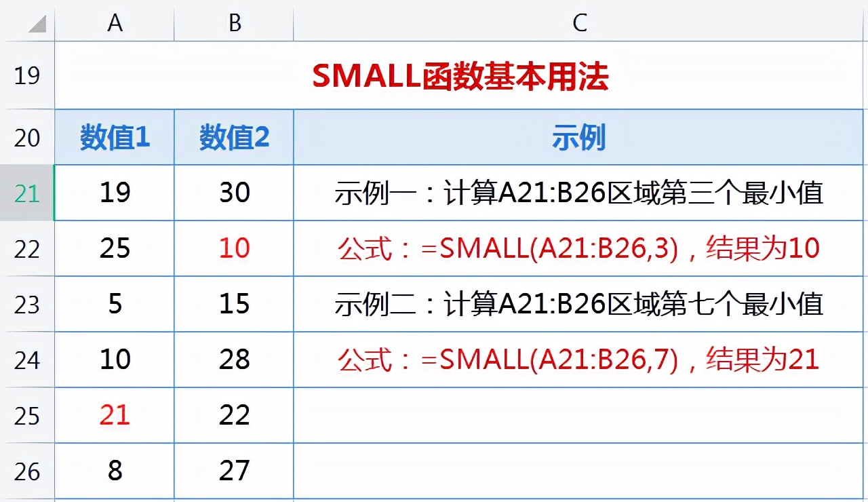Select cell B24 containing 28
The image size is (868, 502).
(x=234, y=360)
